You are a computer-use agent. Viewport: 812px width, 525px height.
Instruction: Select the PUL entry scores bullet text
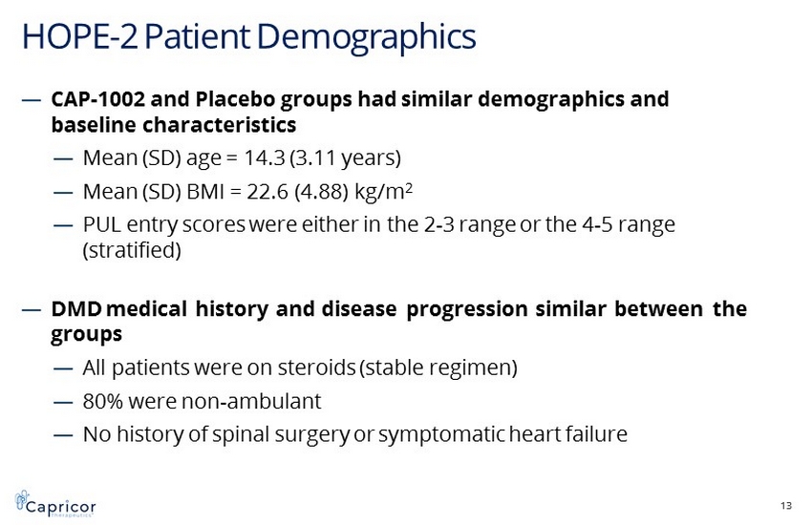point(379,225)
